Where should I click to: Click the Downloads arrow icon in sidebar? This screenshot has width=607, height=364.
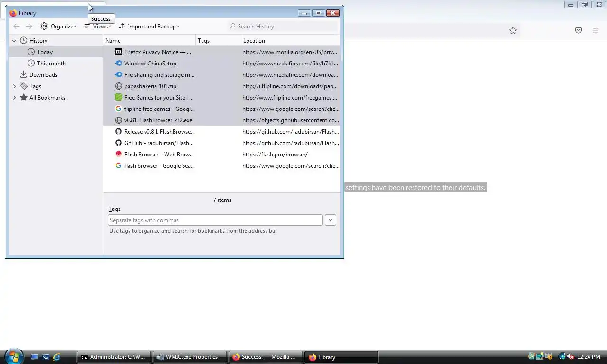(x=23, y=75)
